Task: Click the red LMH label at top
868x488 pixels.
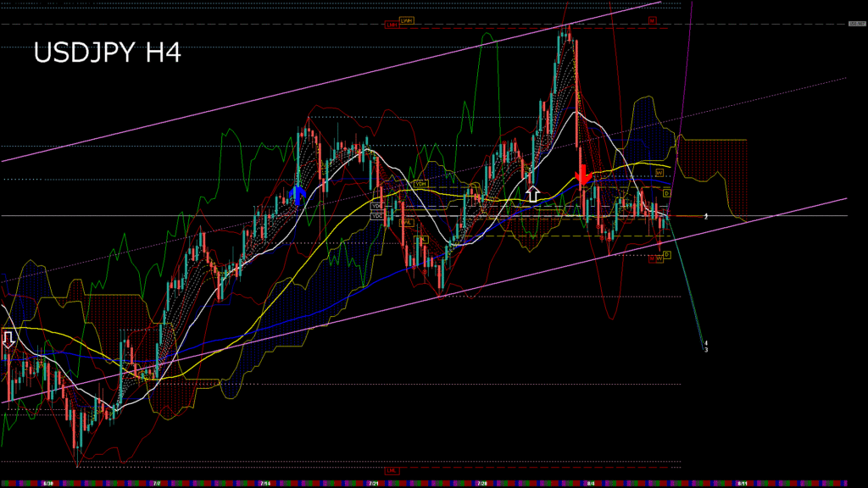Action: pyautogui.click(x=392, y=25)
